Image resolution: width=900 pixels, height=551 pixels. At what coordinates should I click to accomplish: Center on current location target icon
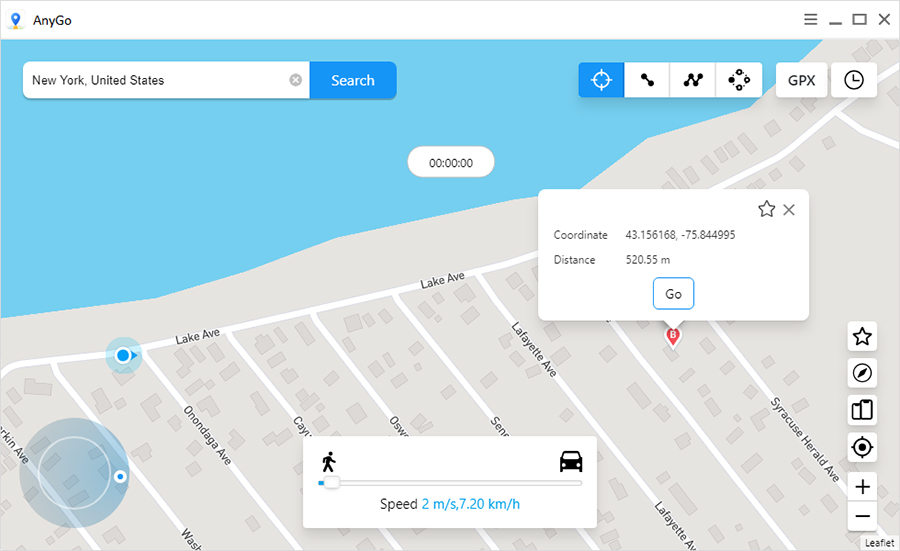pyautogui.click(x=862, y=447)
